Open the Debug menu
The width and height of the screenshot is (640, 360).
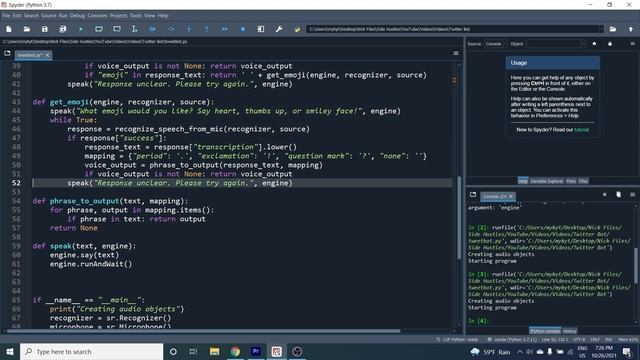77,16
